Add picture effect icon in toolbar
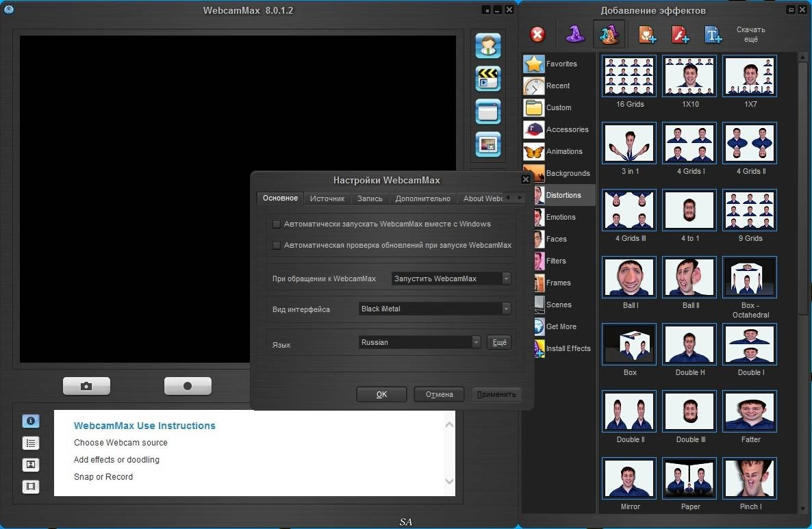The image size is (812, 529). point(647,35)
